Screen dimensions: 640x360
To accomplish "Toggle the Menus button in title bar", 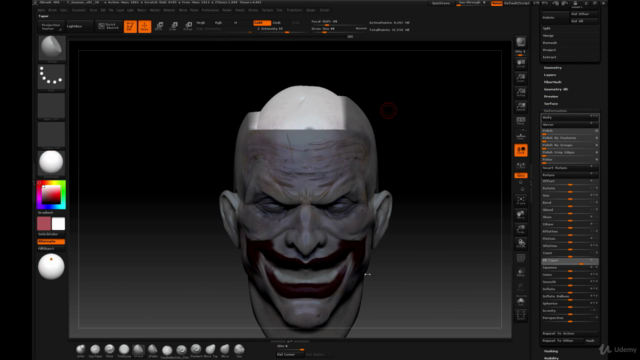I will click(x=497, y=3).
